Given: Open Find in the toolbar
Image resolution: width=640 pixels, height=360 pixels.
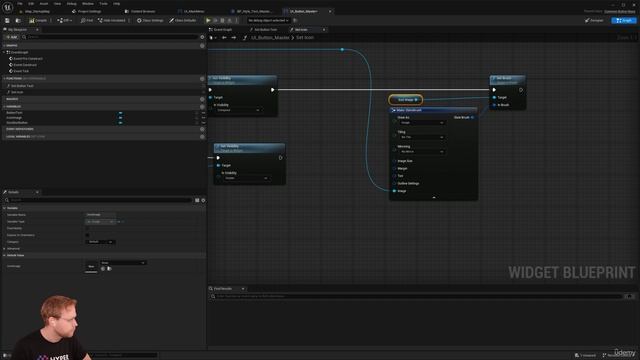Looking at the screenshot, I should coord(87,20).
